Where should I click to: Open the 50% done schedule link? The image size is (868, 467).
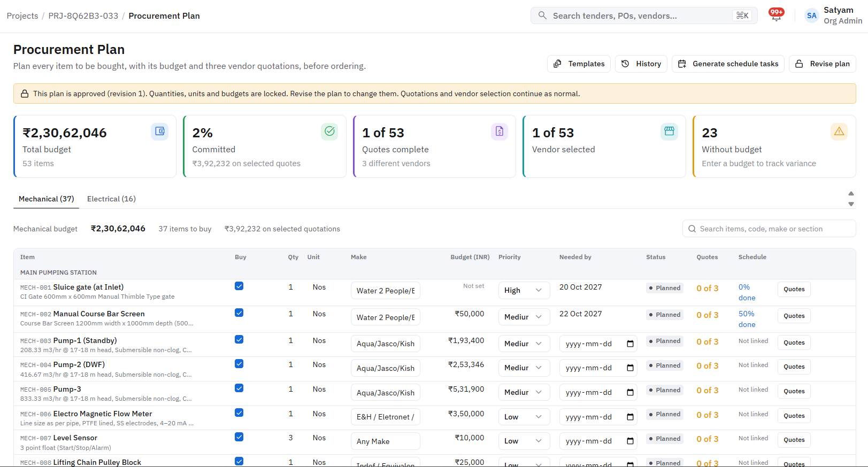(747, 319)
